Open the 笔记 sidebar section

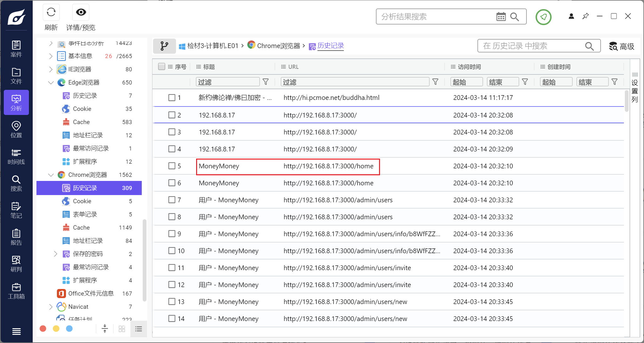tap(16, 210)
